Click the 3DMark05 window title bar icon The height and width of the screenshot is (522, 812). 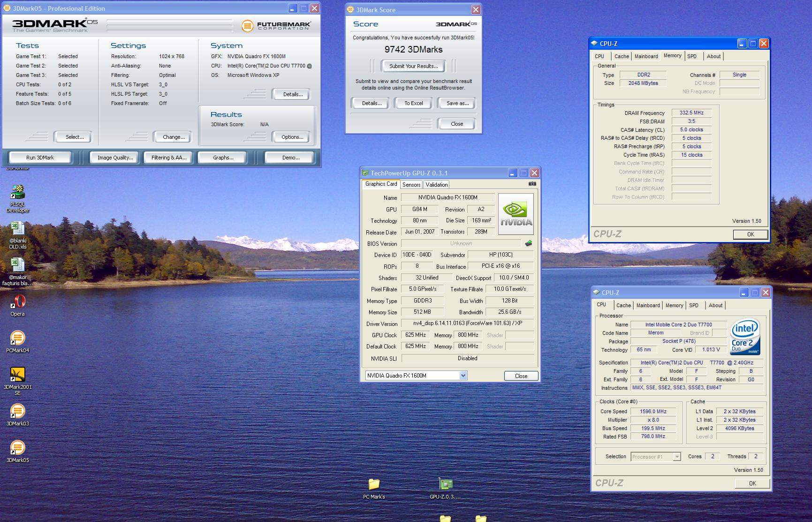(x=7, y=8)
